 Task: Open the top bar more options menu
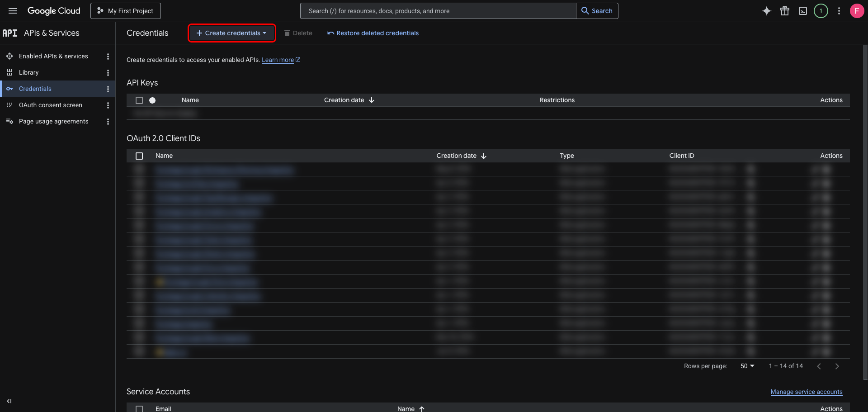pos(839,11)
